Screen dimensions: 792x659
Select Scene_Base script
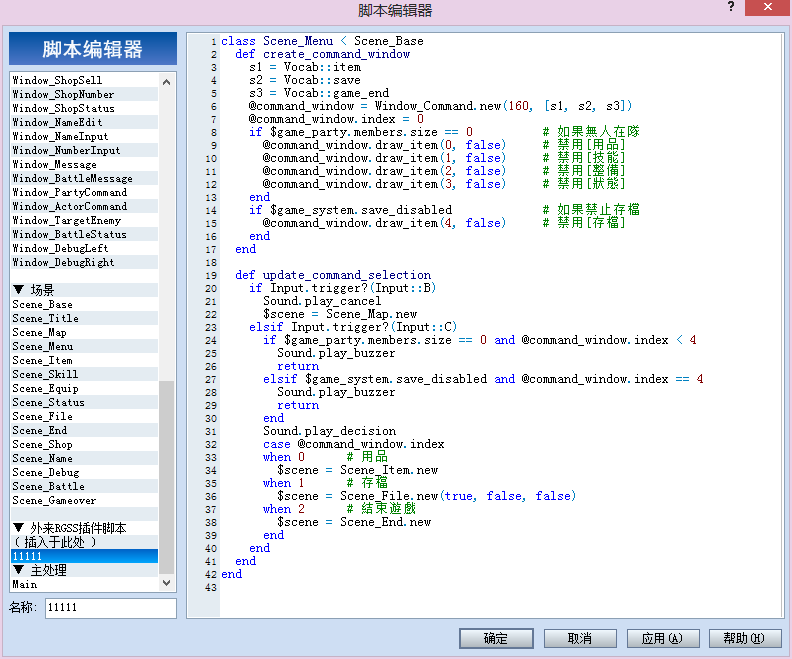coord(84,305)
